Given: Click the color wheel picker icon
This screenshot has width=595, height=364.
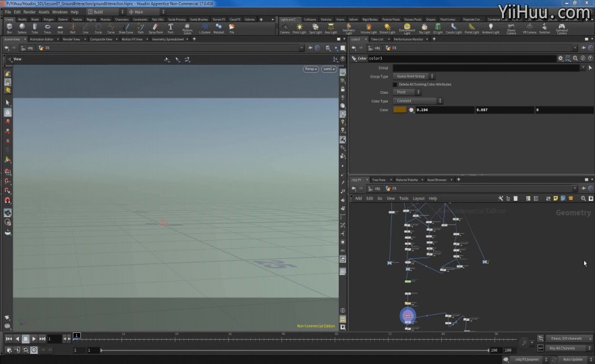Looking at the screenshot, I should coord(411,110).
